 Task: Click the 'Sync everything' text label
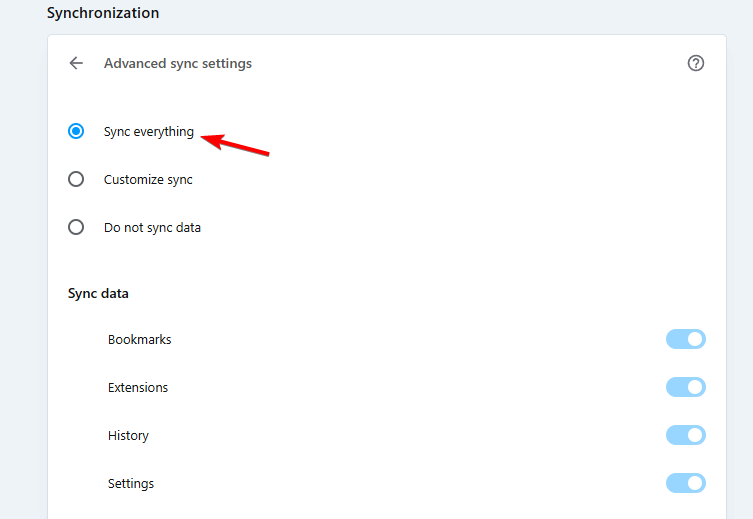[x=149, y=131]
